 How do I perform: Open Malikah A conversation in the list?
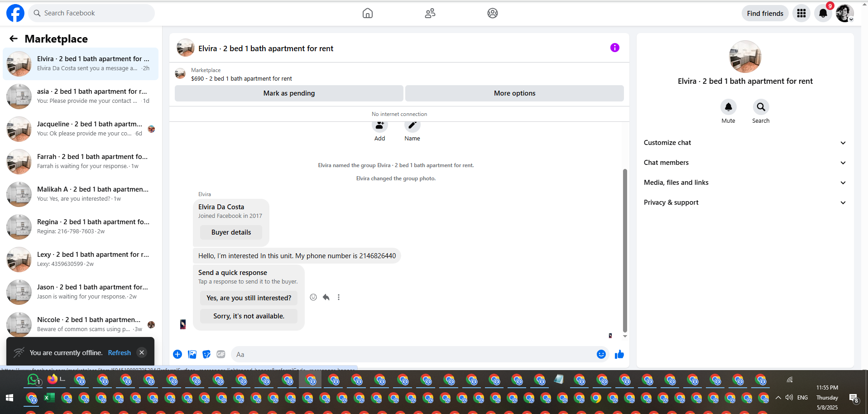(x=81, y=194)
